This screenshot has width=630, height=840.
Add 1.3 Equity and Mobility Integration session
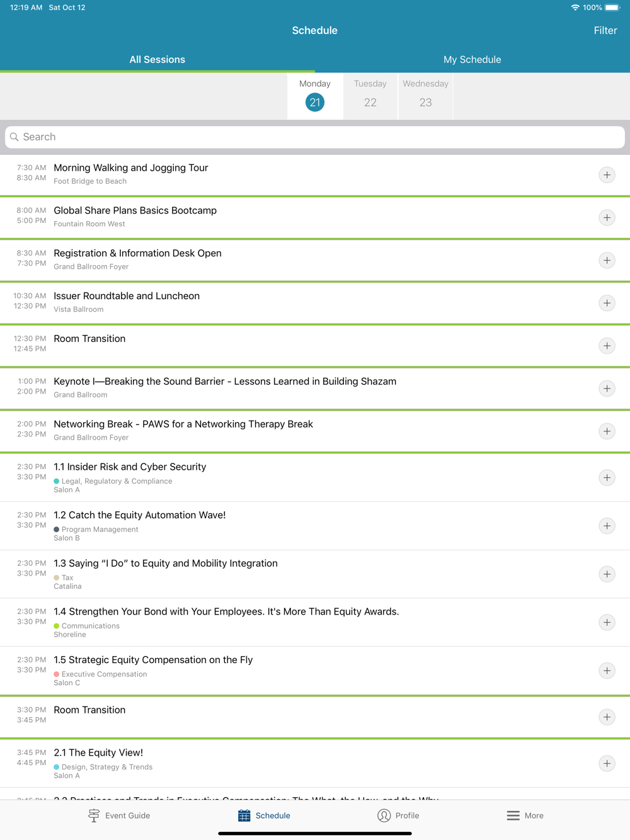607,574
